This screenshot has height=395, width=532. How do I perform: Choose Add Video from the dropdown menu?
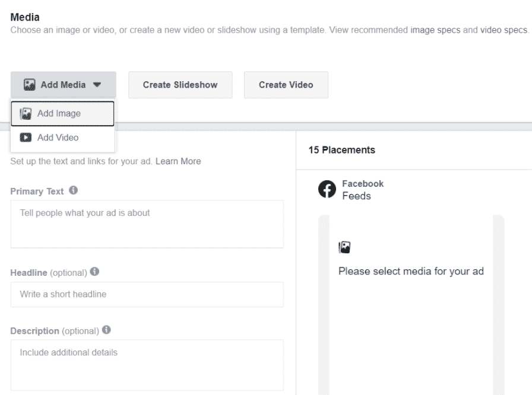tap(62, 138)
